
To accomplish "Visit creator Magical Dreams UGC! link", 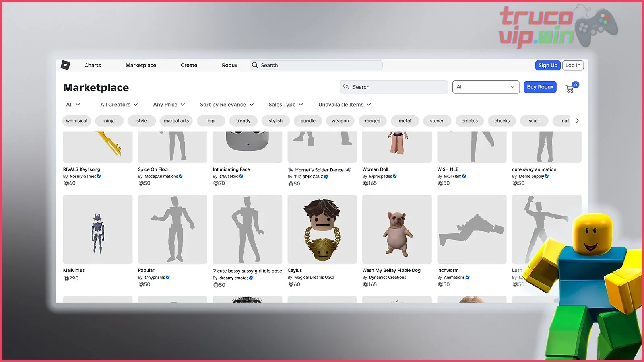I will click(314, 277).
